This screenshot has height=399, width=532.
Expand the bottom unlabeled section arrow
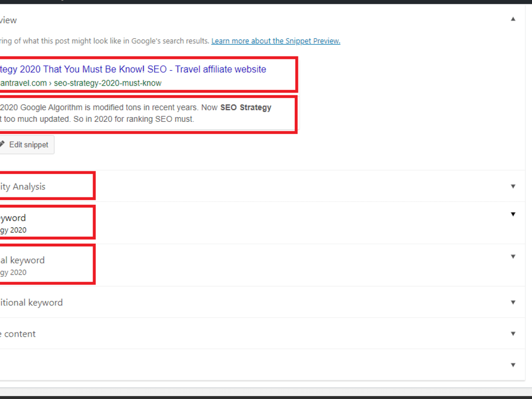[513, 365]
